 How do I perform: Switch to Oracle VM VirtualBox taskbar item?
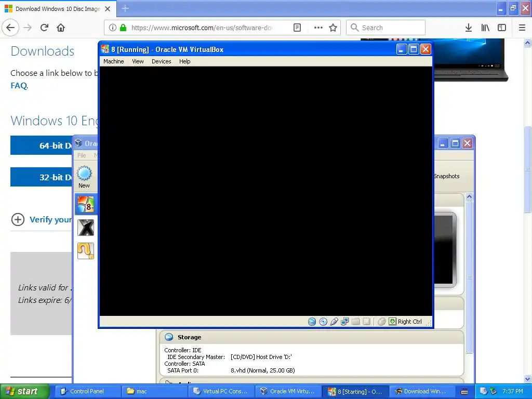tap(288, 391)
